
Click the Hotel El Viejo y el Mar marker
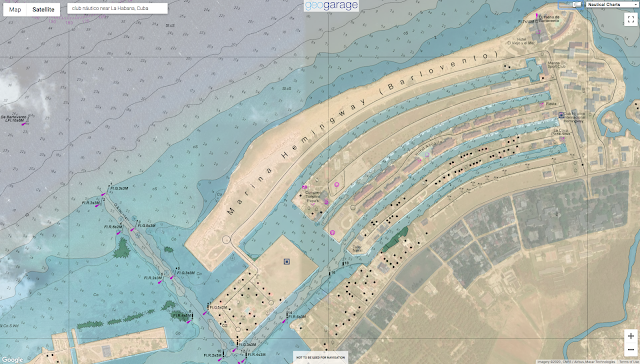click(538, 32)
